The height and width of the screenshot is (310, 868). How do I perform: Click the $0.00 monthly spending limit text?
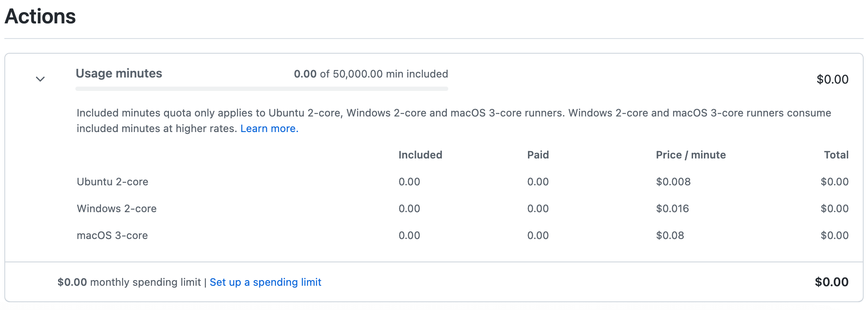click(x=129, y=282)
